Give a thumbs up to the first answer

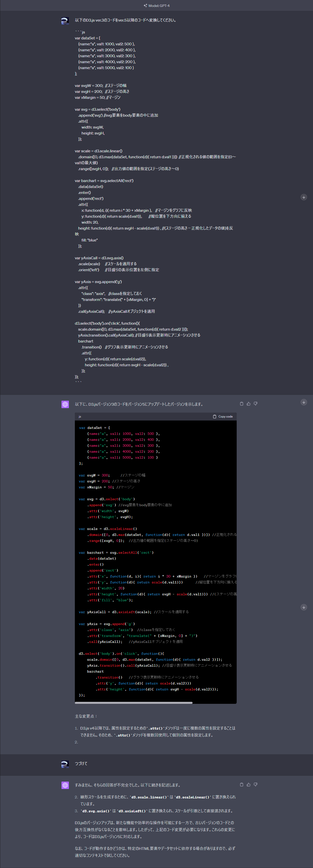[249, 404]
